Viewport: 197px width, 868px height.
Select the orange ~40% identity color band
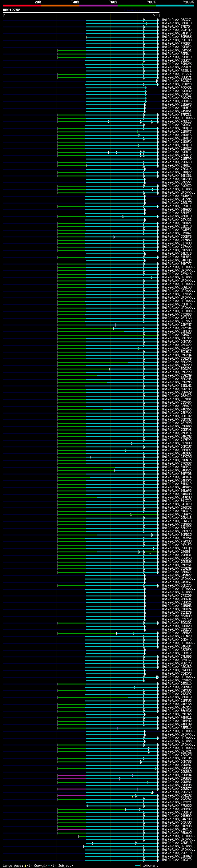60,6
